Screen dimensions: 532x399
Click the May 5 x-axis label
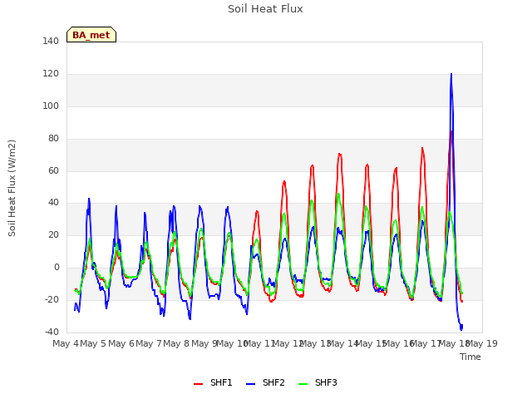pyautogui.click(x=93, y=343)
